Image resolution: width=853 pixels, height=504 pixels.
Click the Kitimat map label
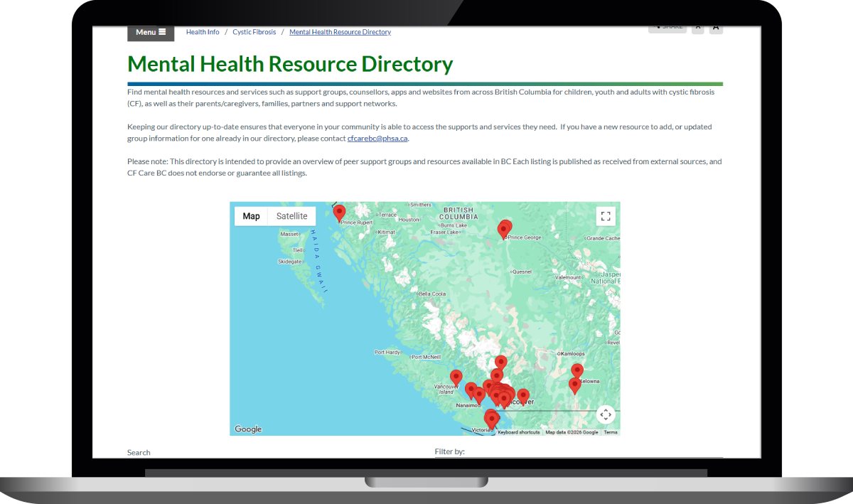[386, 232]
